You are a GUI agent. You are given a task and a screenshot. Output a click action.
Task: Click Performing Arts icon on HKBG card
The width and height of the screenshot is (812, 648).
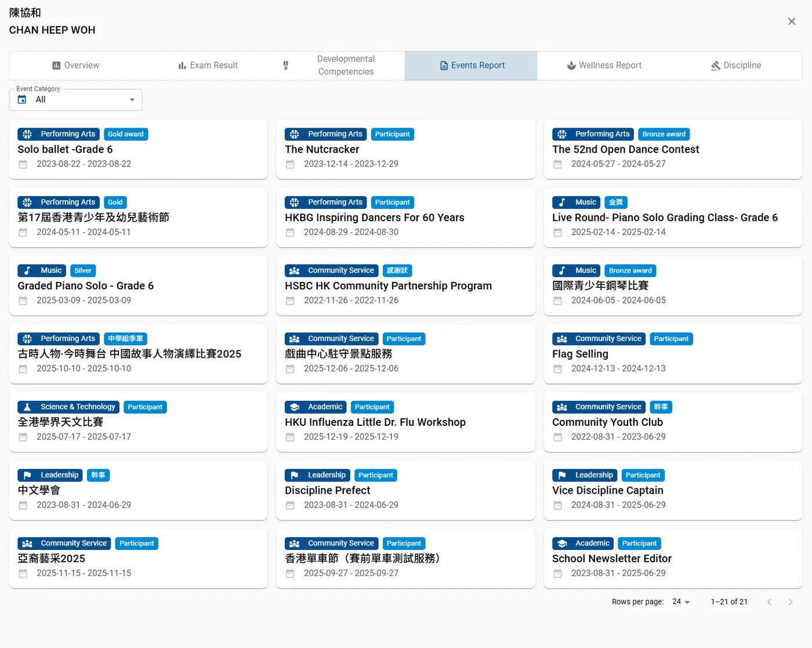(295, 202)
